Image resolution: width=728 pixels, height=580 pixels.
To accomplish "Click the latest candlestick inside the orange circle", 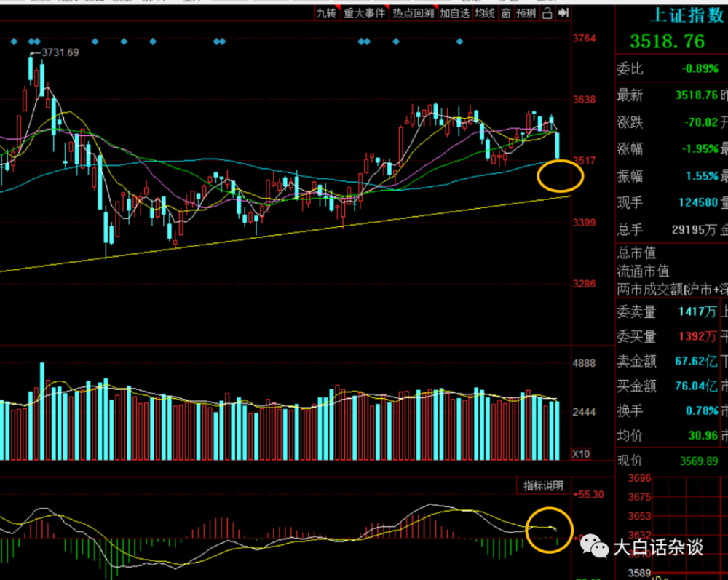I will pyautogui.click(x=558, y=145).
